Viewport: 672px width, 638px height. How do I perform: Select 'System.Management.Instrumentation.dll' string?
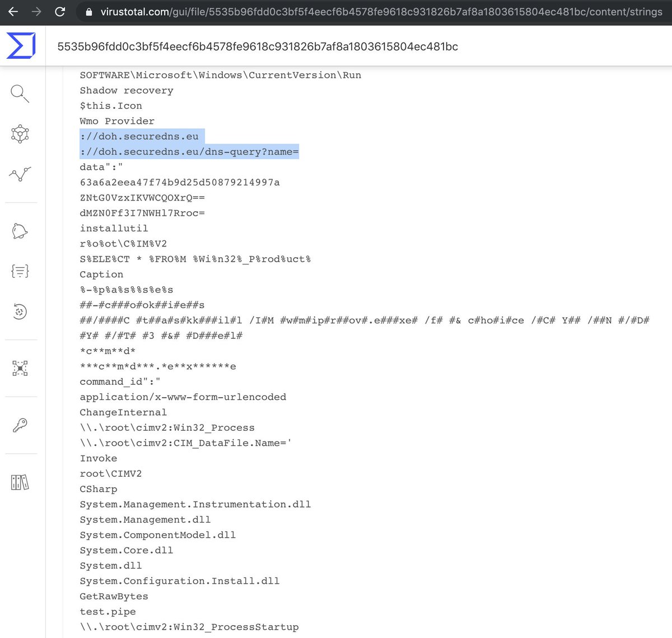pyautogui.click(x=195, y=504)
